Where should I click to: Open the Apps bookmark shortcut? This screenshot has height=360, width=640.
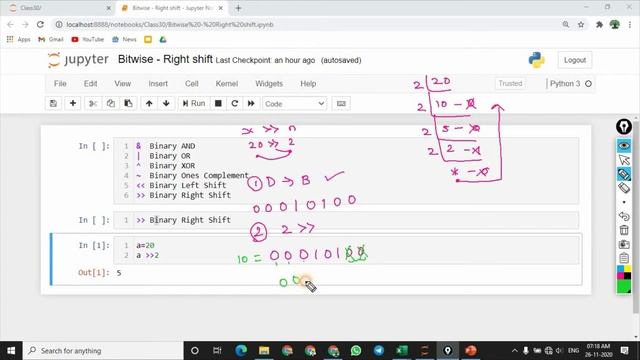[18, 40]
